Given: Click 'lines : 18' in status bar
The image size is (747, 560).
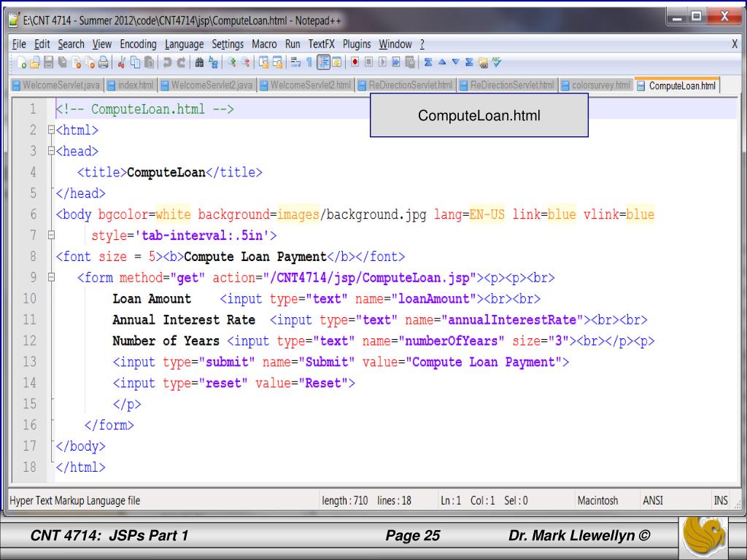Looking at the screenshot, I should pos(394,500).
